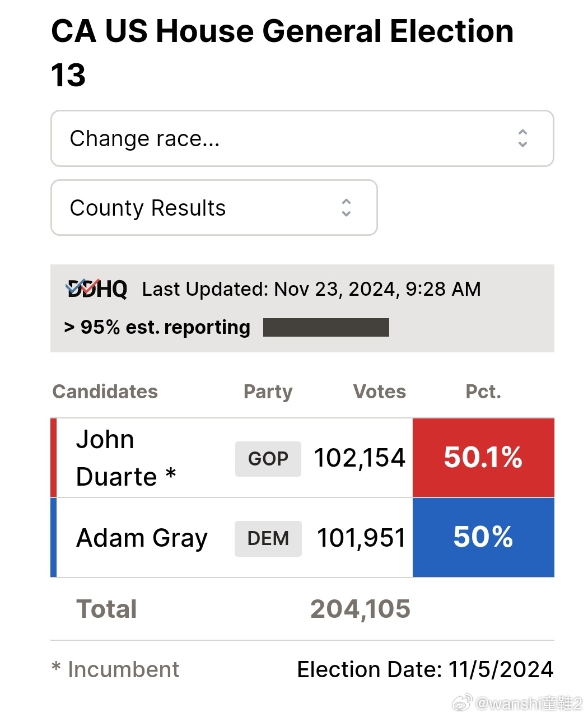Click the CA US House General Election heading
The width and height of the screenshot is (588, 717).
click(282, 31)
